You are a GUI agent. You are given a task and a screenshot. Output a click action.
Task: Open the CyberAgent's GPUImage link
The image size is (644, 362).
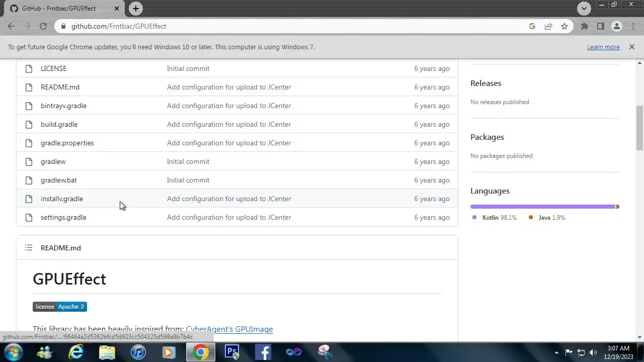[229, 329]
